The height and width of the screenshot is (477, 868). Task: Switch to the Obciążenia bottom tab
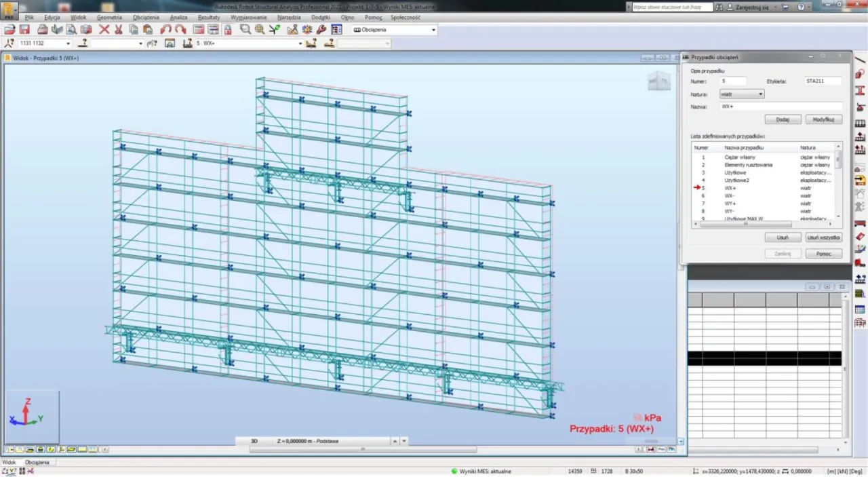click(x=37, y=462)
